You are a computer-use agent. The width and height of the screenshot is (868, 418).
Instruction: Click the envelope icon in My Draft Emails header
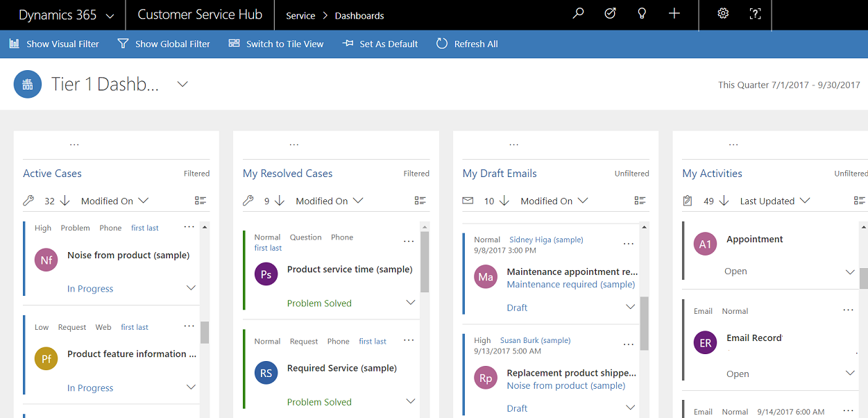pyautogui.click(x=466, y=200)
